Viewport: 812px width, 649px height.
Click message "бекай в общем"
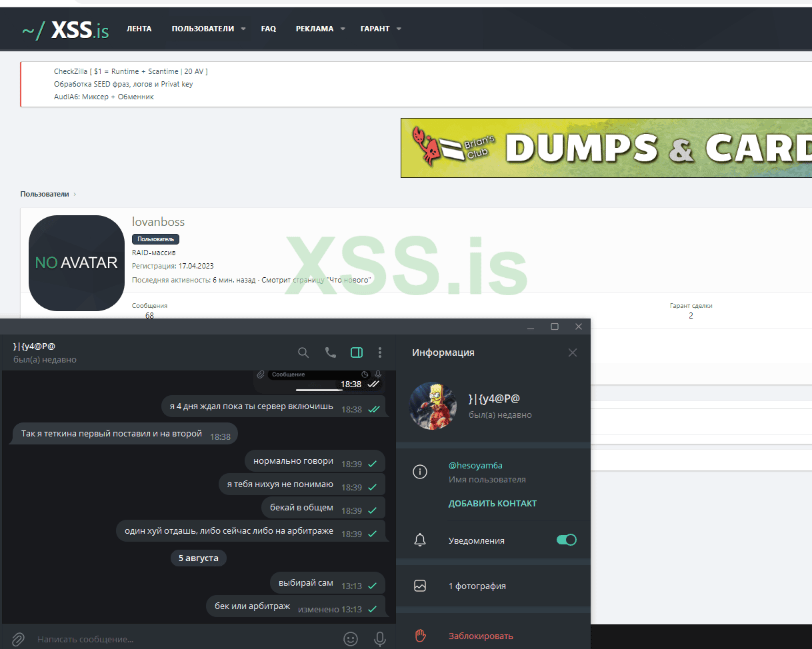tap(323, 508)
